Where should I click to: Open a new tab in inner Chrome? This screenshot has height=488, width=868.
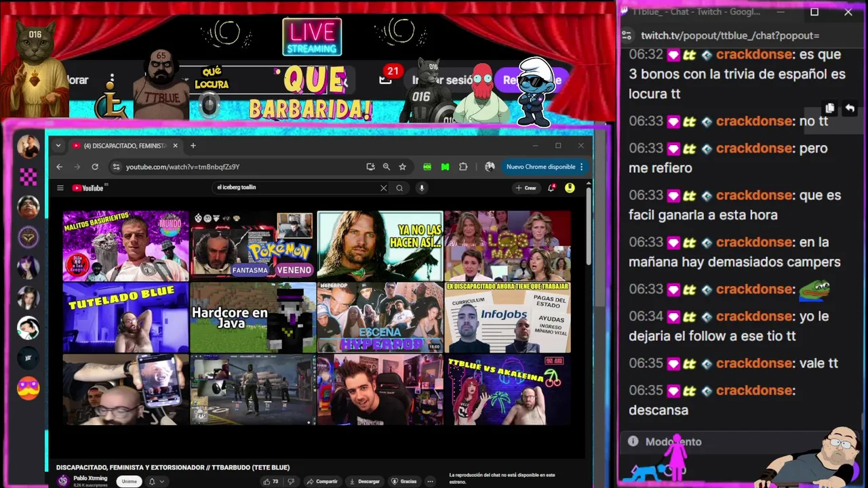[x=193, y=146]
